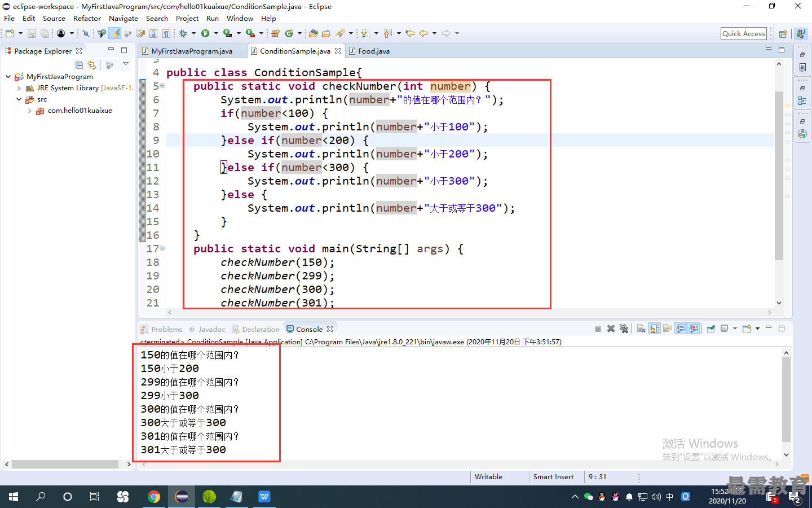Start debugging with the Debug bug icon
Viewport: 812px width, 508px height.
point(183,33)
